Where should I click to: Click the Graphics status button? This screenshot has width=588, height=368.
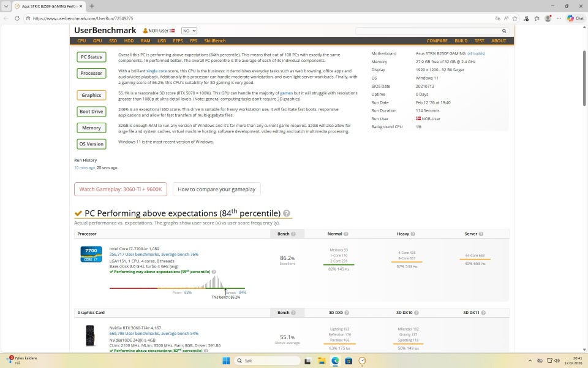tap(91, 95)
